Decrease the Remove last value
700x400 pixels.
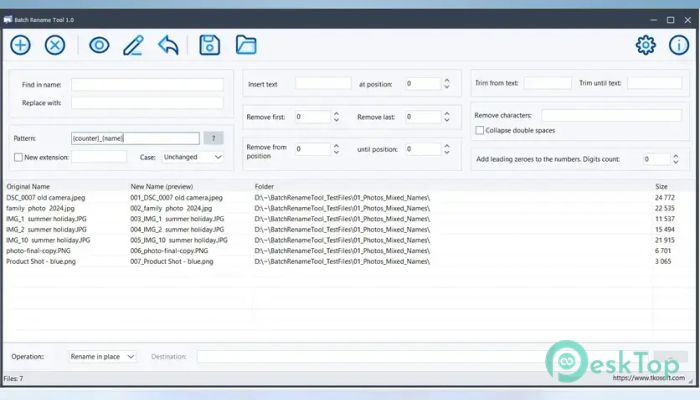pyautogui.click(x=447, y=120)
